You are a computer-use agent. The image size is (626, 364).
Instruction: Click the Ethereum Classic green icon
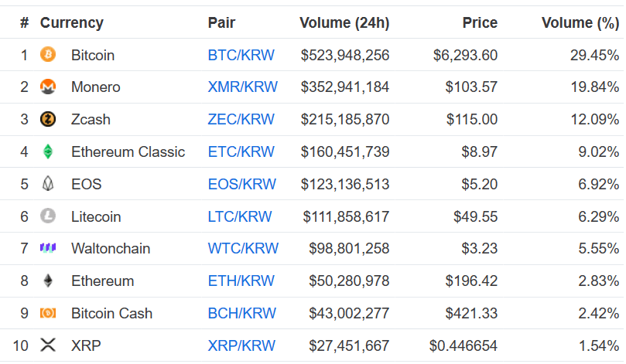[48, 151]
